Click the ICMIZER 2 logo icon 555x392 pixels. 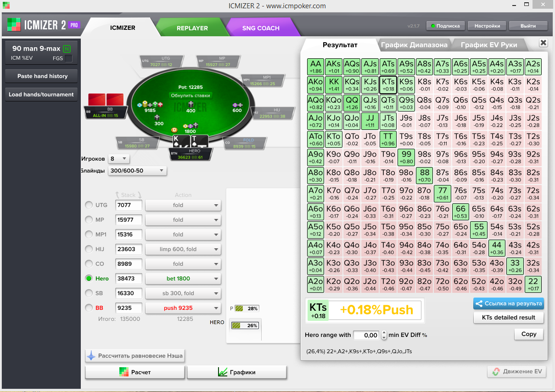tap(14, 24)
